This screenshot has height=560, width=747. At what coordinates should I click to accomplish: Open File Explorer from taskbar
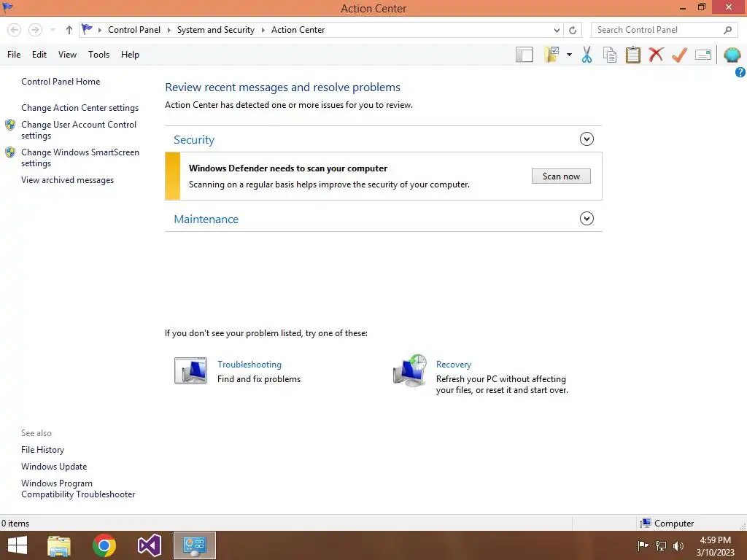click(x=59, y=545)
